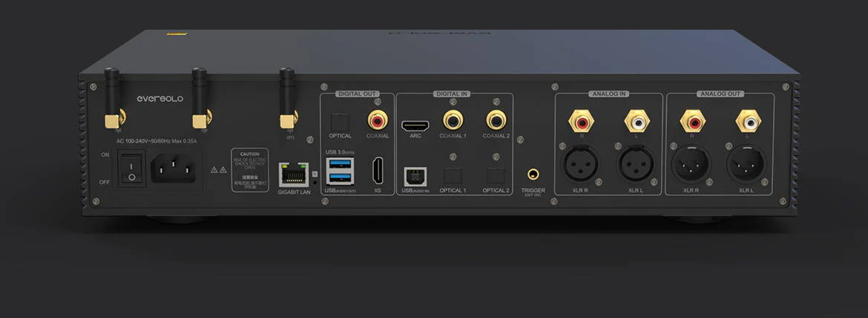The image size is (868, 318).
Task: Click the 'DIGITAL IN' section heading
Action: pyautogui.click(x=452, y=94)
